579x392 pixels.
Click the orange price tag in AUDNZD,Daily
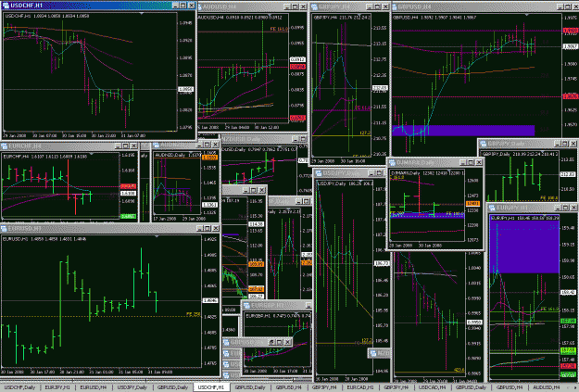coord(209,158)
